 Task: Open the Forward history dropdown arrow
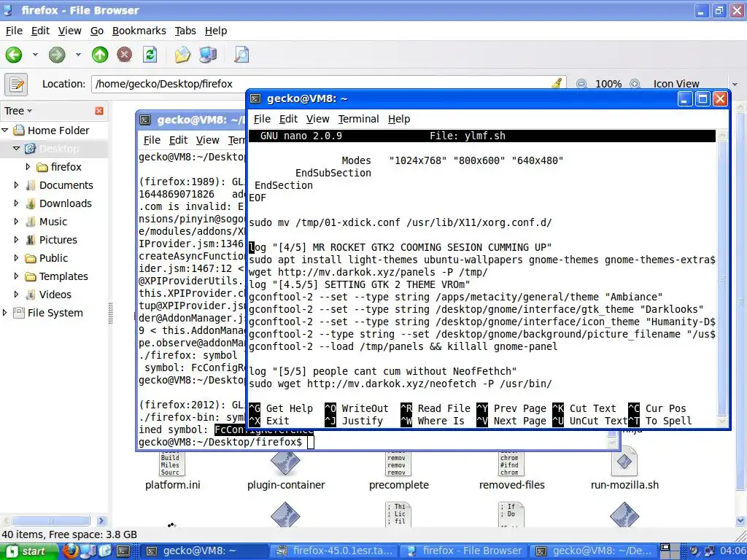78,55
